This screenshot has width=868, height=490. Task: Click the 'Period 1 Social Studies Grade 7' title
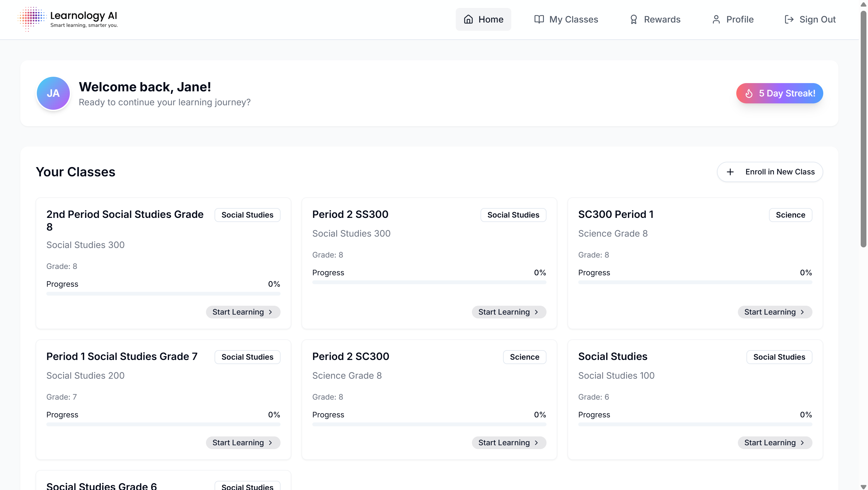pyautogui.click(x=122, y=357)
